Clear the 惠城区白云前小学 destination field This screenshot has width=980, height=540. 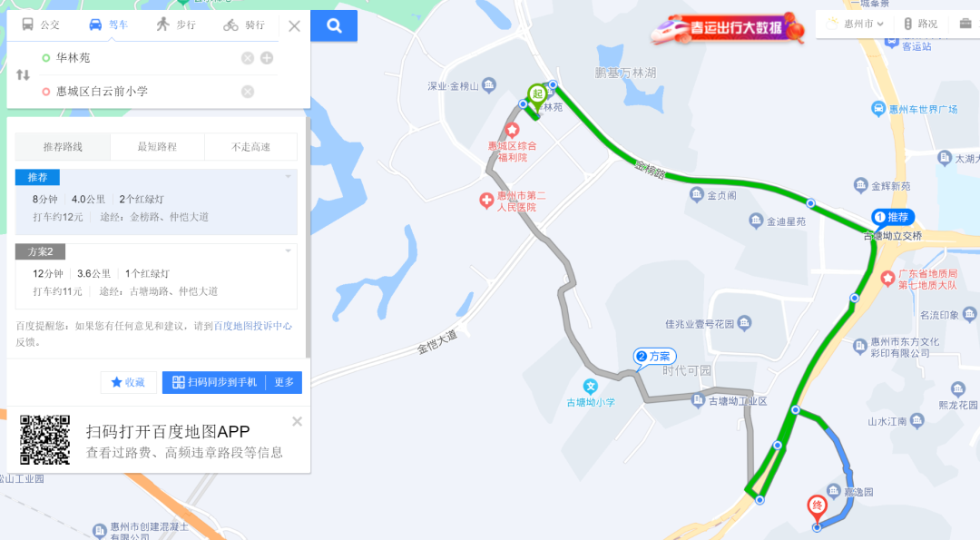248,92
